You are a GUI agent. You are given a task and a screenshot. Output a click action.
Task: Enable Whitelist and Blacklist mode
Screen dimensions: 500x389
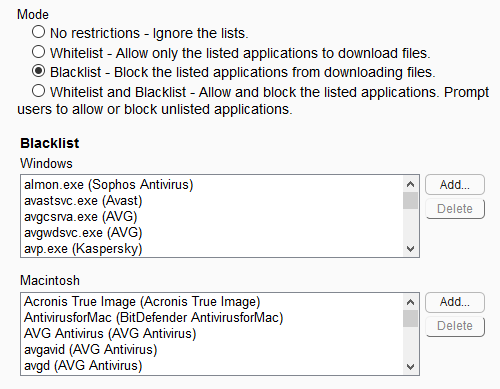(39, 91)
